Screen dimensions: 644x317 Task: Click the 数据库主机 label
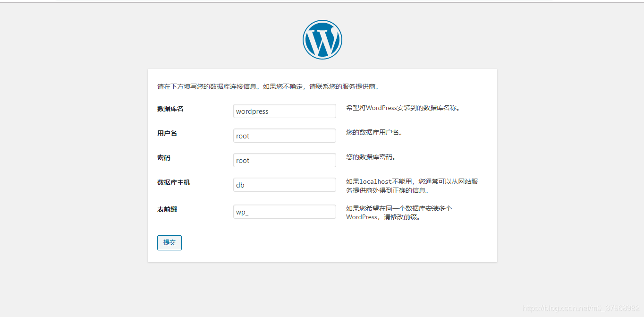pyautogui.click(x=174, y=182)
